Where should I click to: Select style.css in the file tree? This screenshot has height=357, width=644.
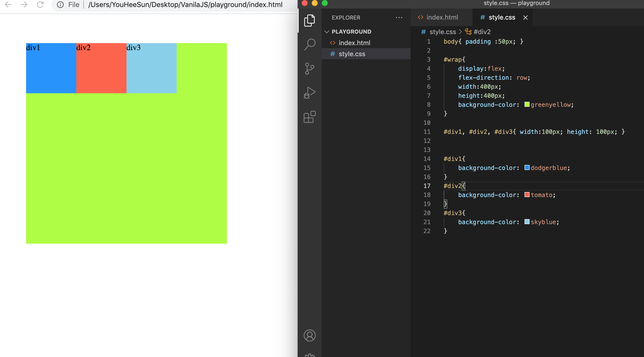pyautogui.click(x=352, y=54)
